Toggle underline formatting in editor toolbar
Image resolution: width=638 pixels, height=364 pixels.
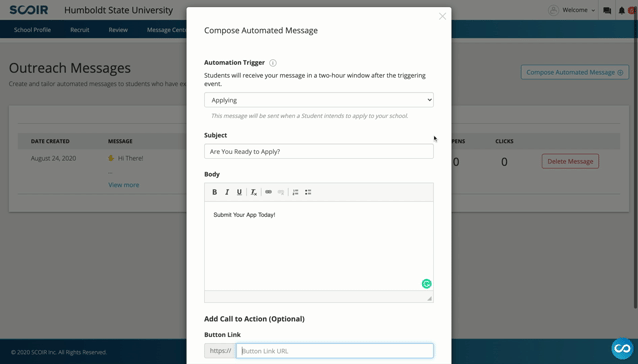(239, 192)
